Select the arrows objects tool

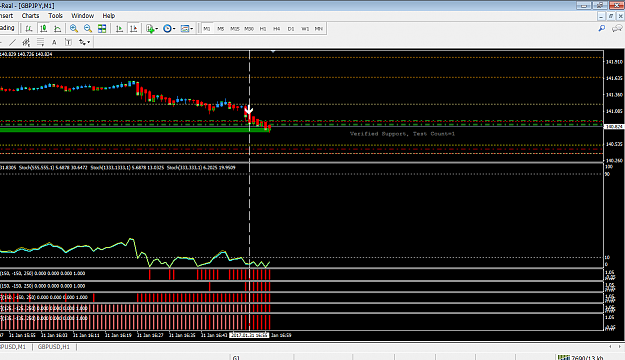pyautogui.click(x=82, y=42)
